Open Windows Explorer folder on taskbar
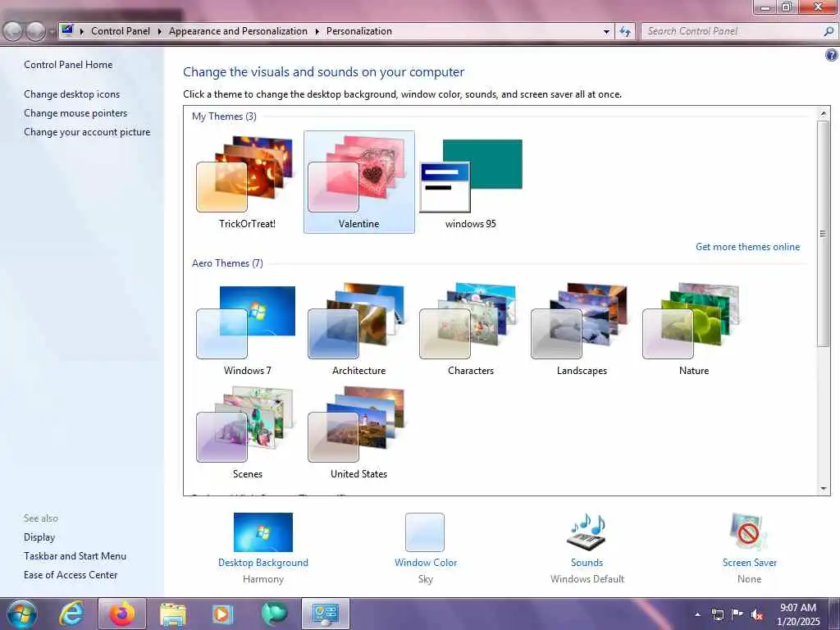The width and height of the screenshot is (840, 630). coord(172,614)
